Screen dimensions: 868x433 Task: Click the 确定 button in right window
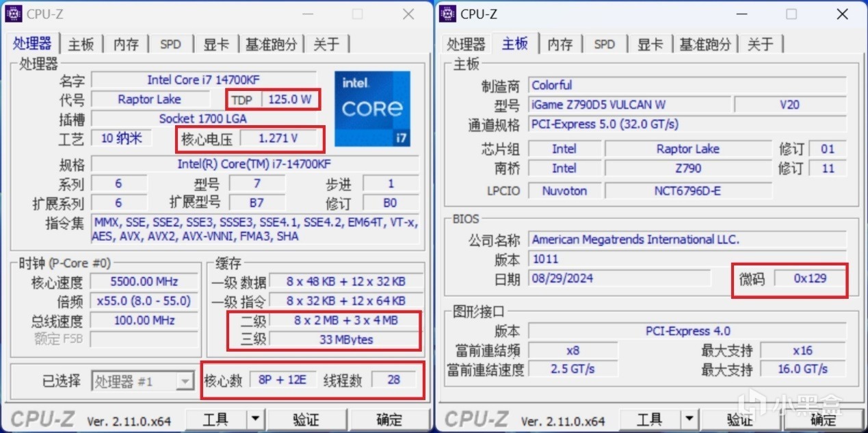[x=824, y=419]
